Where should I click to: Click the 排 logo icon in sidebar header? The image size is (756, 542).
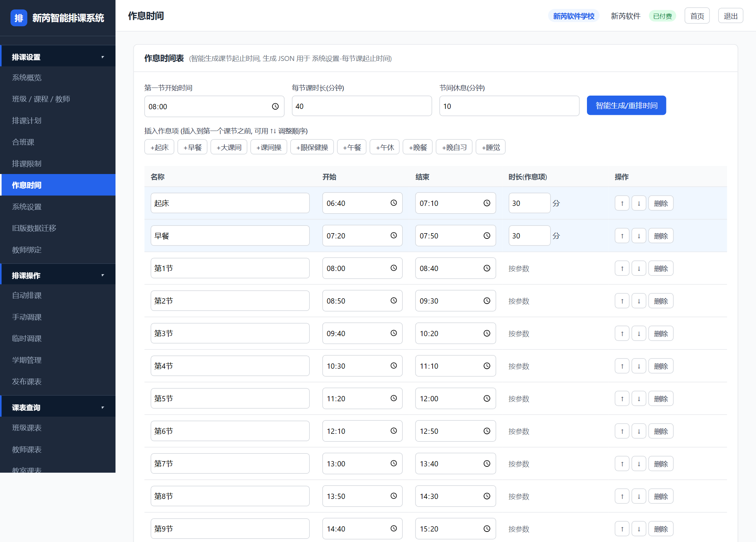[19, 18]
